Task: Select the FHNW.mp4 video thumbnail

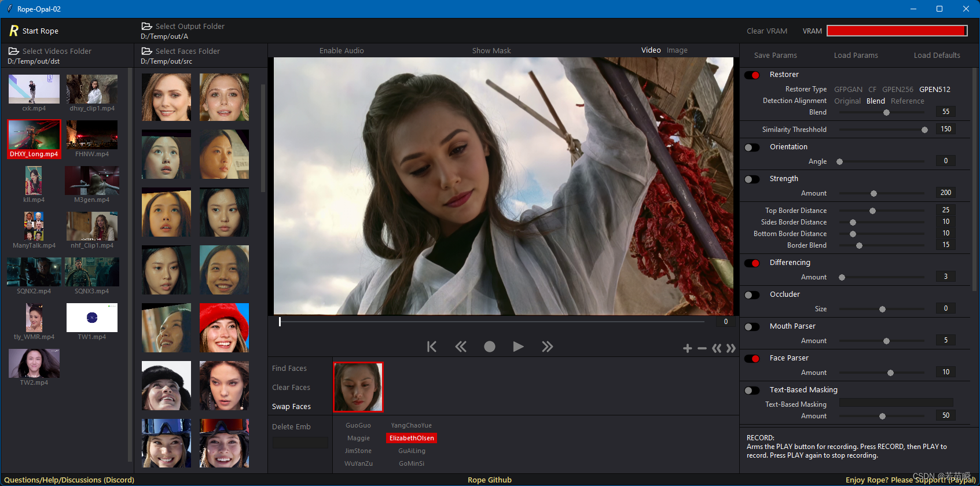Action: [92, 135]
